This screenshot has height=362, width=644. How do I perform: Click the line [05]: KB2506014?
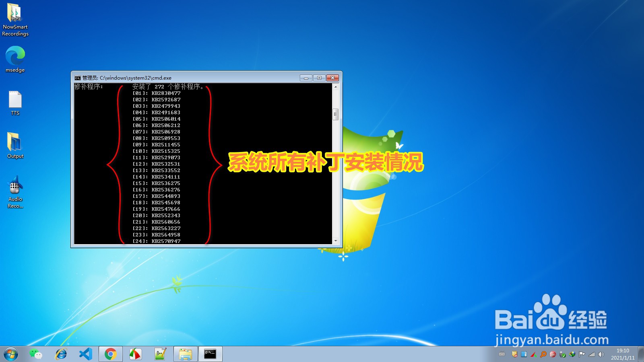[x=157, y=119]
